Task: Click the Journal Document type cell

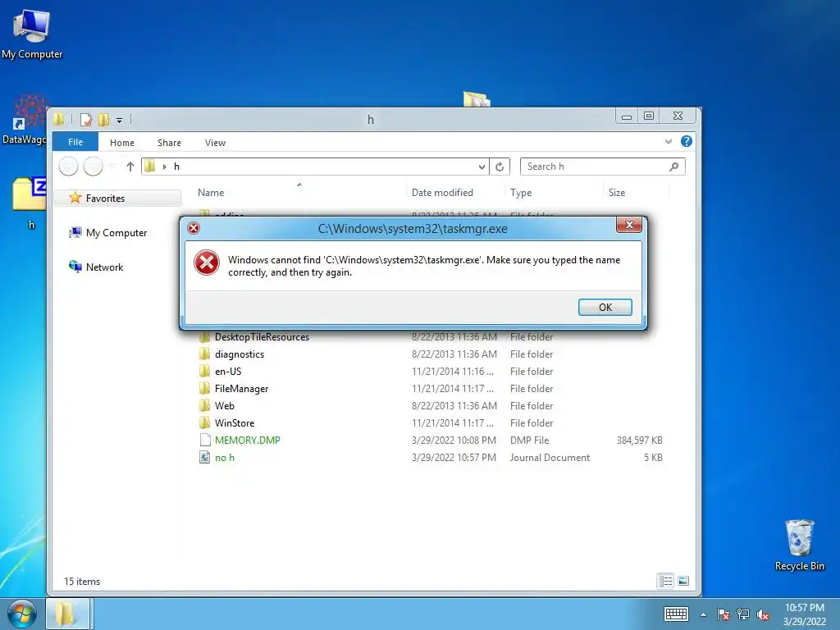Action: (550, 458)
